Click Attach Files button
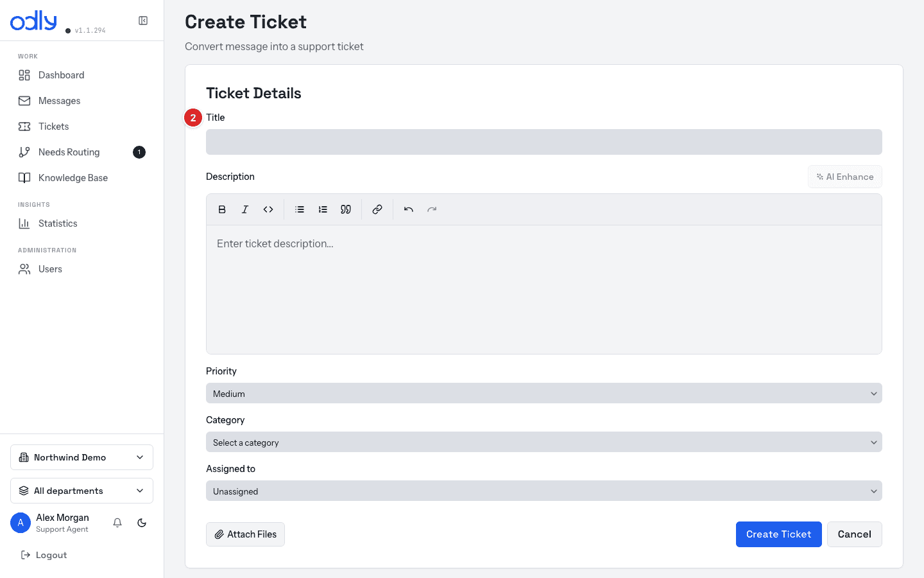 (x=245, y=534)
